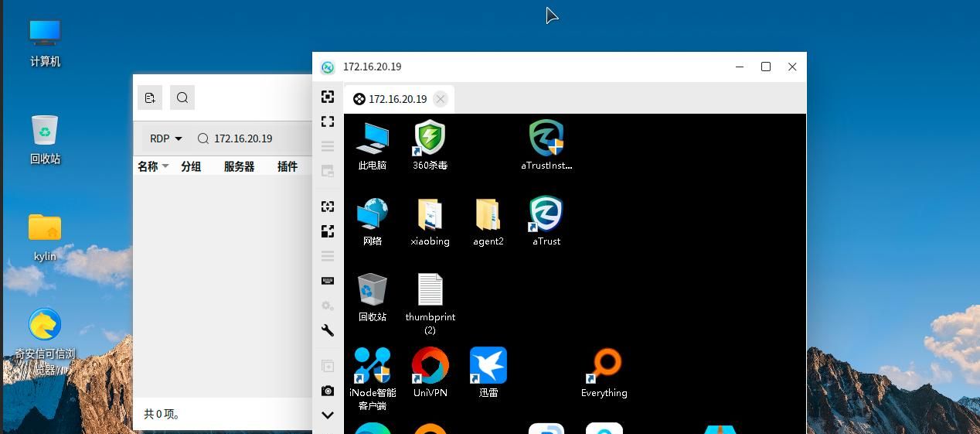Click the 共 0 项 status text
This screenshot has height=434, width=980.
click(x=162, y=414)
